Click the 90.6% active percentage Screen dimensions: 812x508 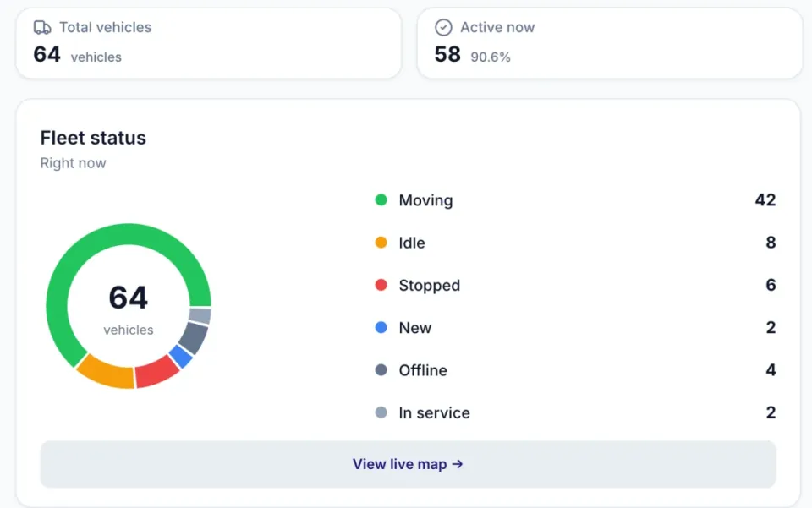click(491, 57)
